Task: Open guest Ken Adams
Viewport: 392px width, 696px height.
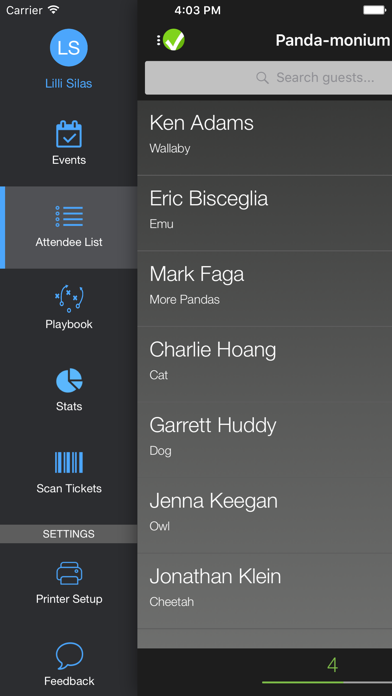Action: point(265,138)
